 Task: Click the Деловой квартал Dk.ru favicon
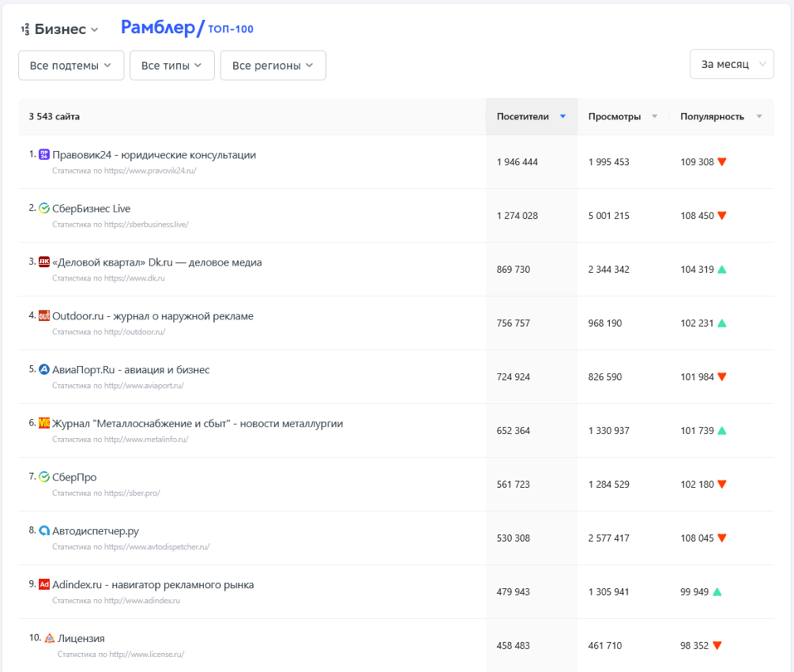coord(45,262)
